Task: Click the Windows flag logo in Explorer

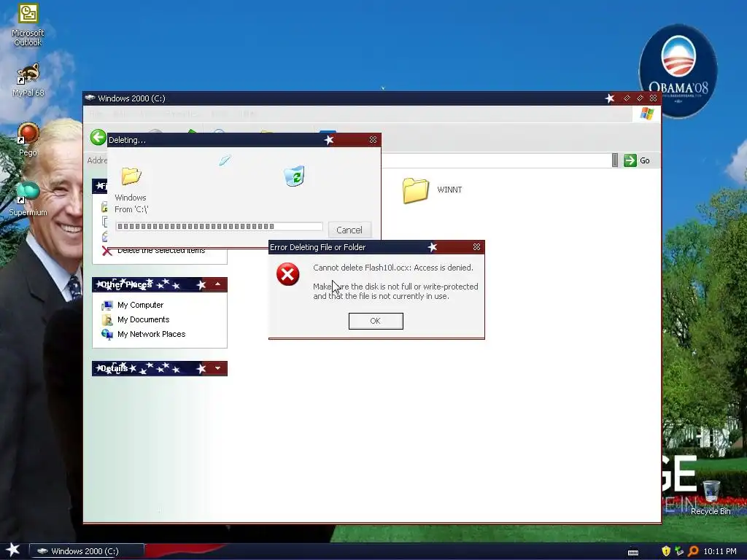Action: [x=646, y=114]
